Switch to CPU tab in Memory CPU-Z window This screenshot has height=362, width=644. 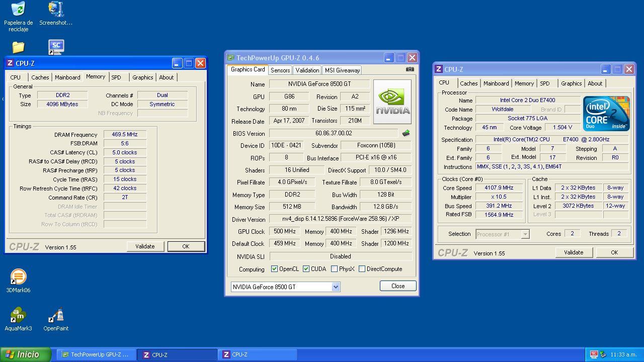16,77
